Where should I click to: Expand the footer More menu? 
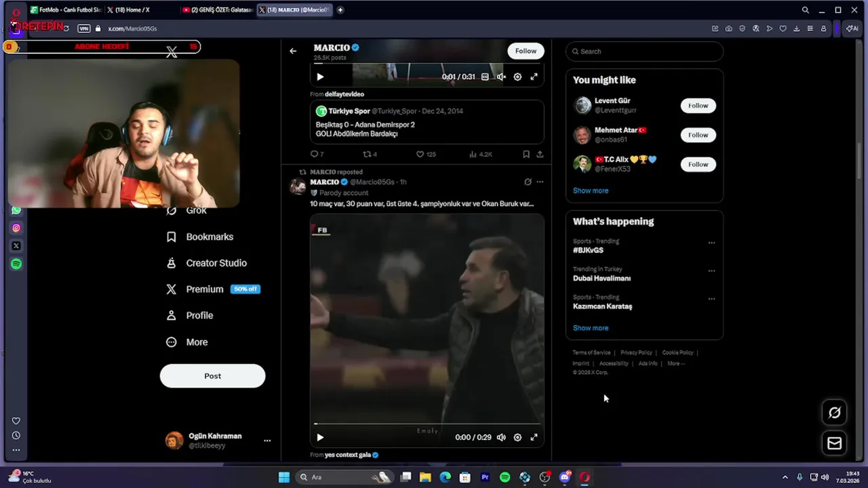(676, 363)
